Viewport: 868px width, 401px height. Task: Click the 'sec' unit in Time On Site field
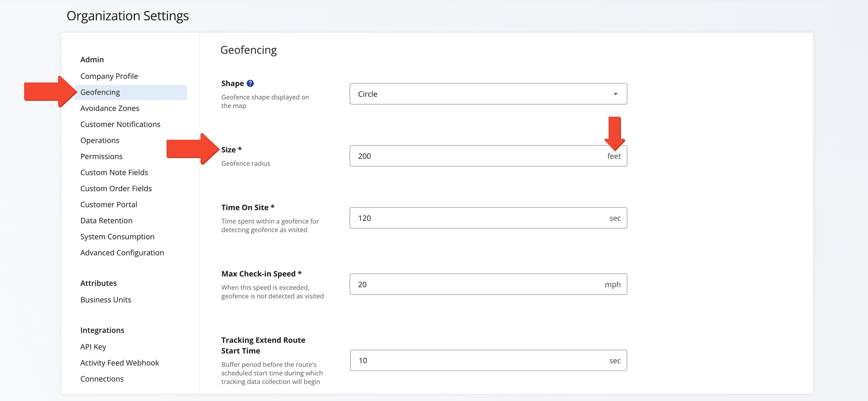(615, 218)
